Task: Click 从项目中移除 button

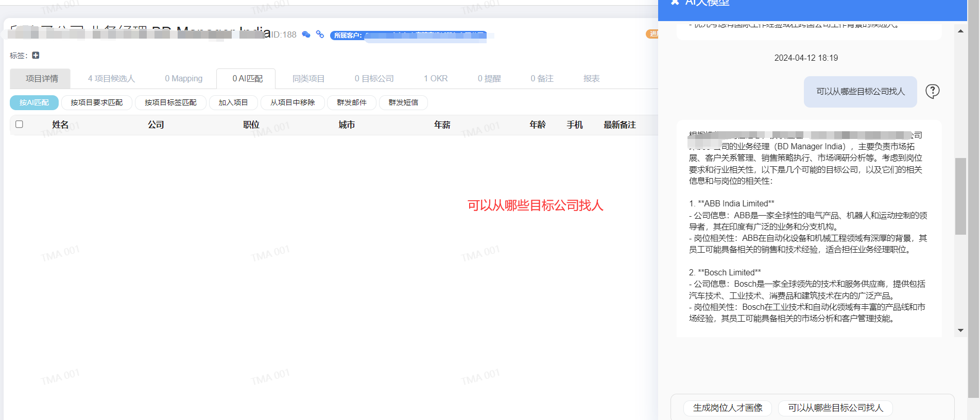Action: click(x=293, y=102)
